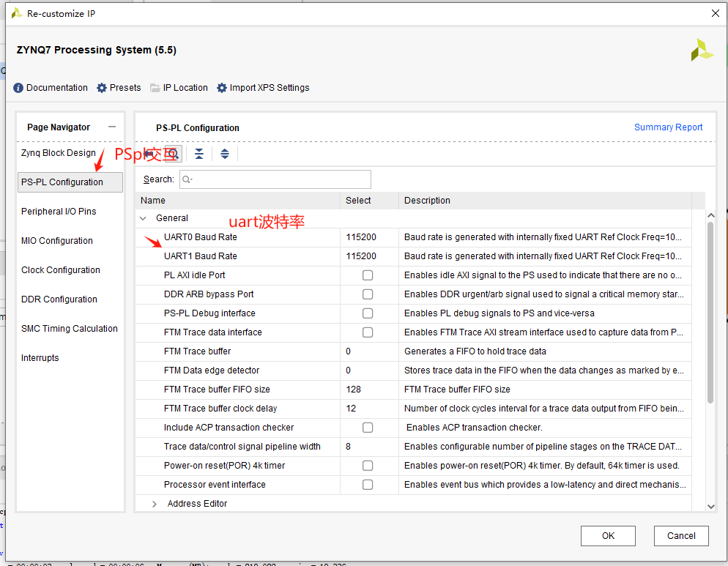Select the FTM Trace buffer row name
The image size is (728, 566).
[197, 351]
